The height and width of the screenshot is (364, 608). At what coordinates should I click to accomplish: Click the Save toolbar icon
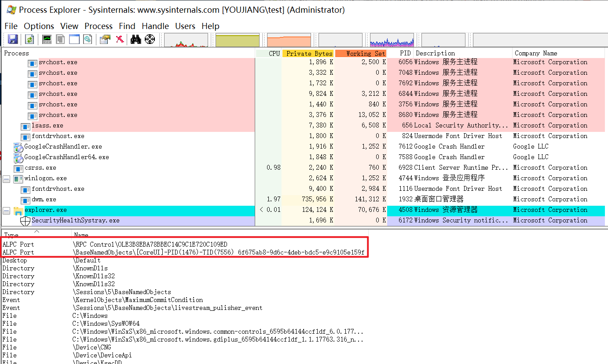13,39
